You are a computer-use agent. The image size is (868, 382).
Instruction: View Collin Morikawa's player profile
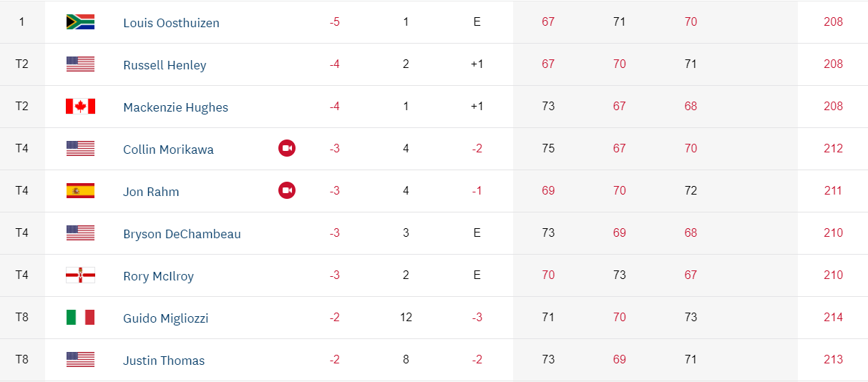168,150
